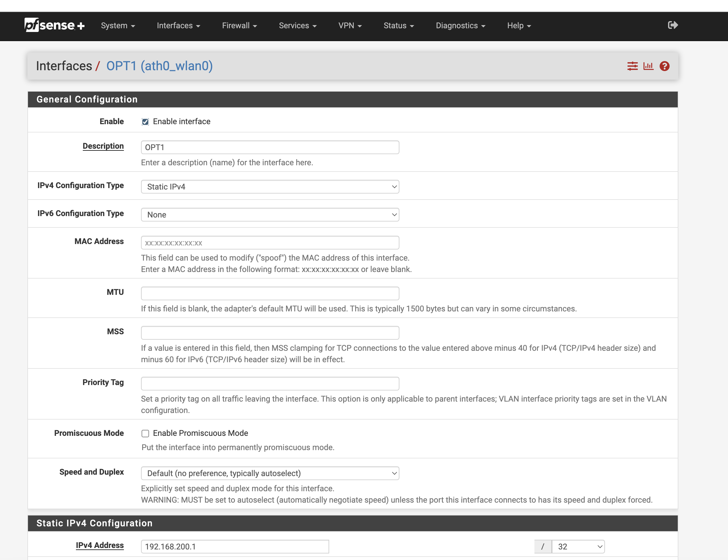
Task: Click the OPT1 (ath0_wlan0) breadcrumb link
Action: point(159,66)
